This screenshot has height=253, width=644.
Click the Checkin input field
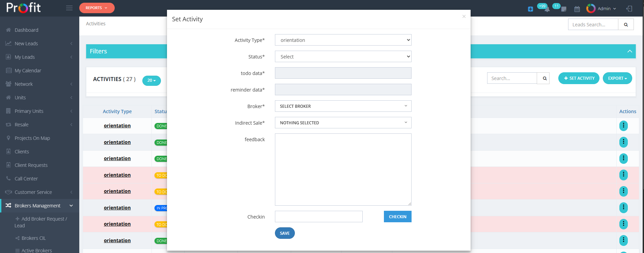click(319, 217)
